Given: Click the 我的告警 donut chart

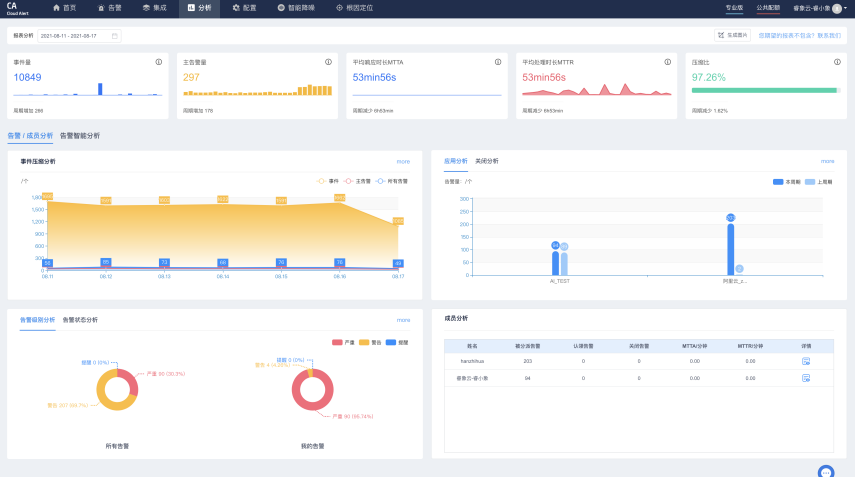Looking at the screenshot, I should [312, 390].
